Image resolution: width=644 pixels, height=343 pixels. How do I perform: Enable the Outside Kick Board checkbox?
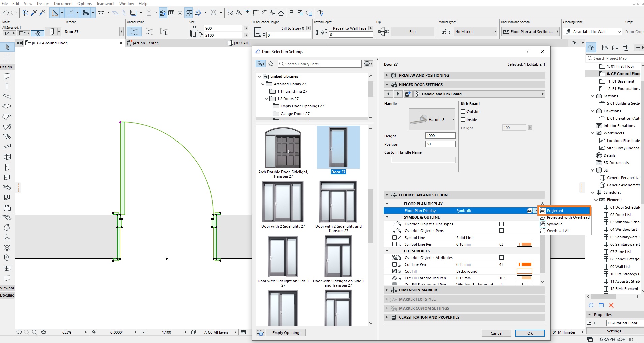[x=463, y=111]
